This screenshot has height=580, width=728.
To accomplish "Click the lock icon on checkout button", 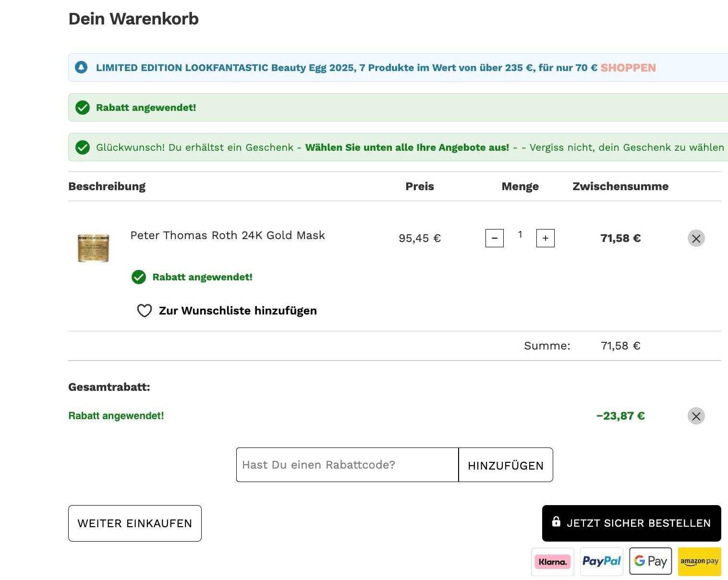I will point(556,521).
